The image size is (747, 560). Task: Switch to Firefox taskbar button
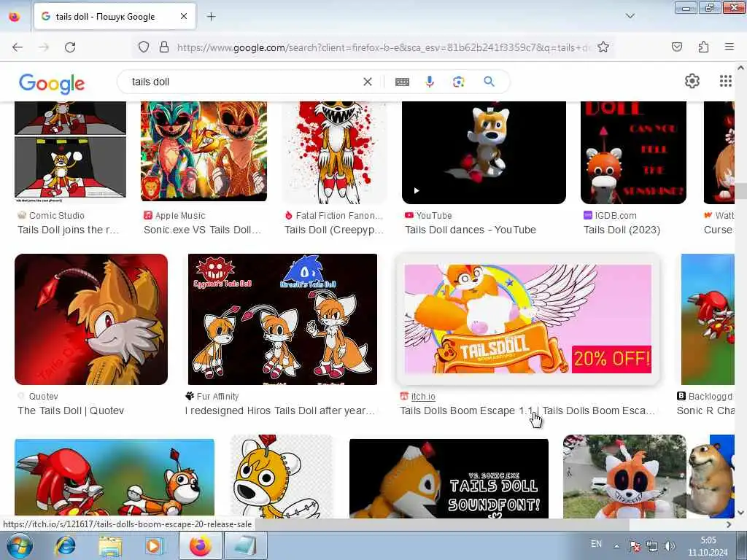click(x=200, y=545)
